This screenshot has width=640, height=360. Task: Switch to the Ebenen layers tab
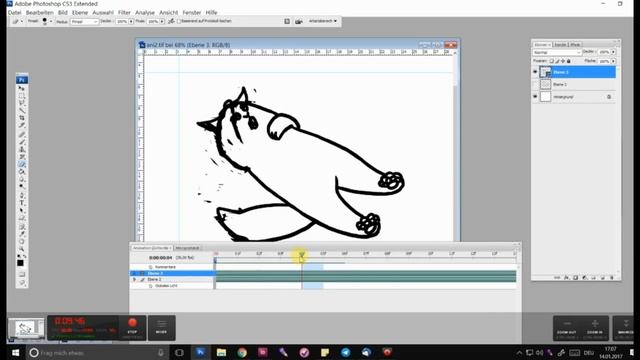click(x=542, y=44)
